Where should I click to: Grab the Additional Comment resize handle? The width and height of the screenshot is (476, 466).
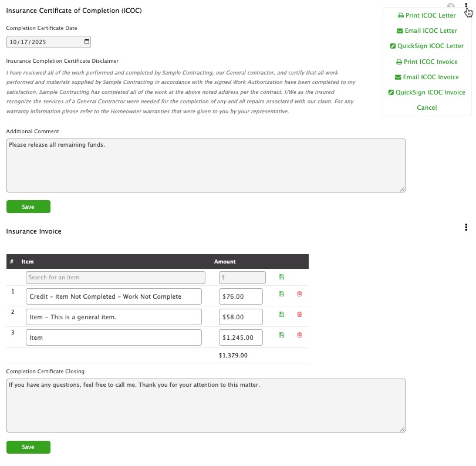tap(403, 190)
